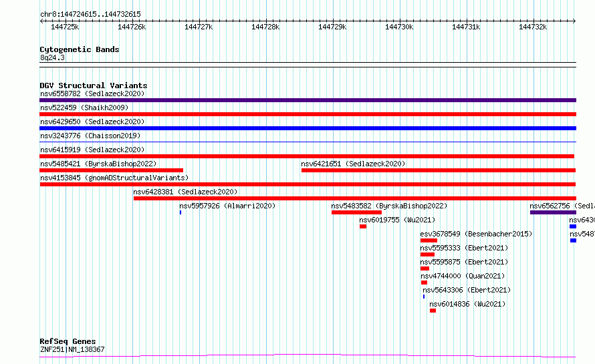Click the 144732k ruler position
595x364 pixels.
[533, 27]
